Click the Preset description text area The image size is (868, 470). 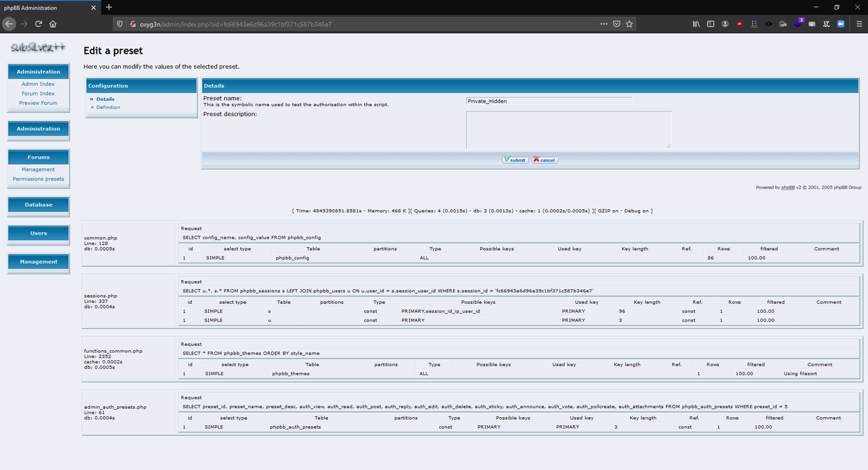click(568, 130)
